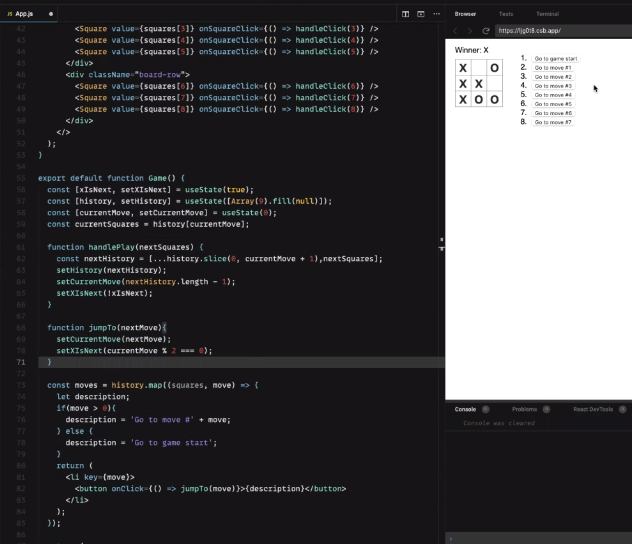Click the 'Winner: X' status text
The height and width of the screenshot is (544, 632).
coord(472,50)
